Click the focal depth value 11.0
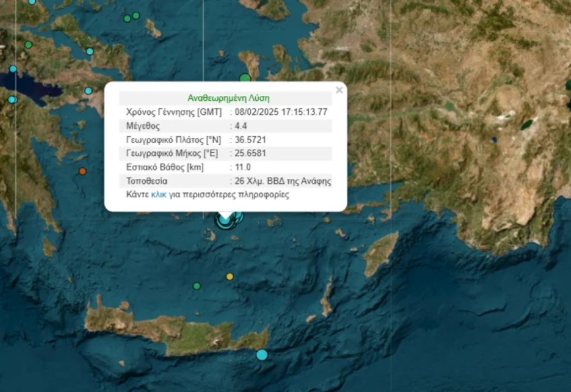This screenshot has width=571, height=392. click(x=243, y=167)
